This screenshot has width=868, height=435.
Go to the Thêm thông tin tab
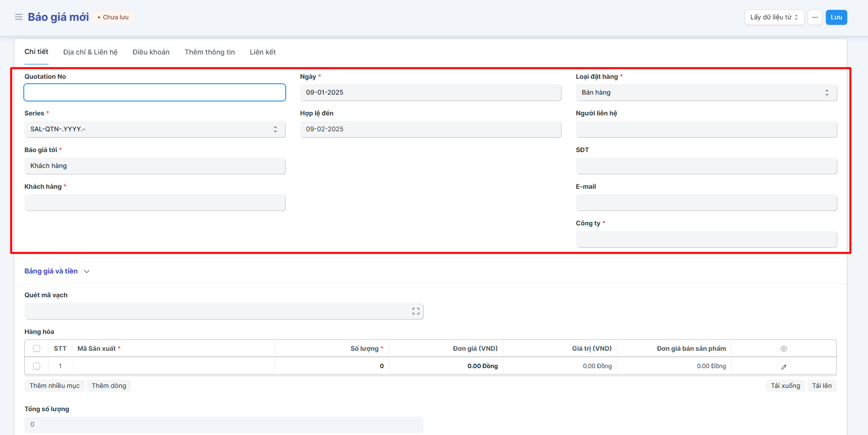tap(209, 52)
